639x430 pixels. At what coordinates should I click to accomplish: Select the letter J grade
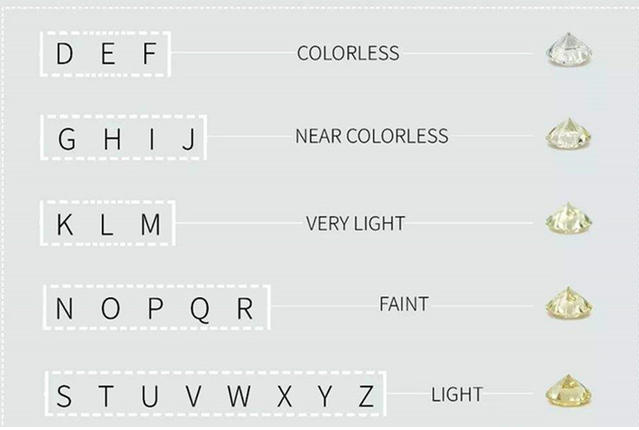[x=188, y=139]
